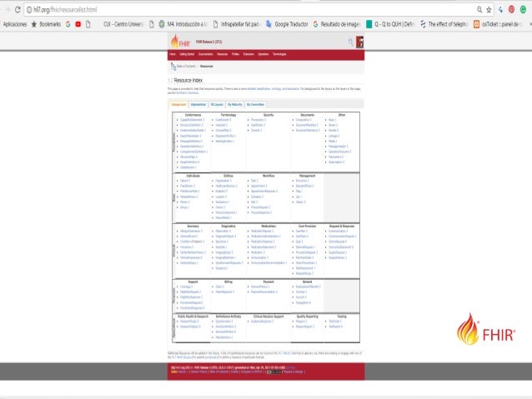Open the Encounter link under Management

tap(303, 181)
